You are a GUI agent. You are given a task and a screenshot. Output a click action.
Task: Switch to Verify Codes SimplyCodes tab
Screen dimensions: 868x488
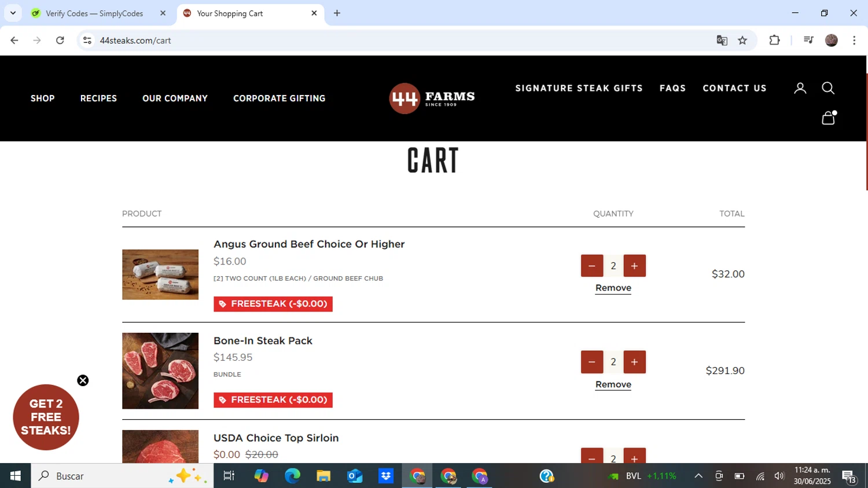[x=94, y=13]
